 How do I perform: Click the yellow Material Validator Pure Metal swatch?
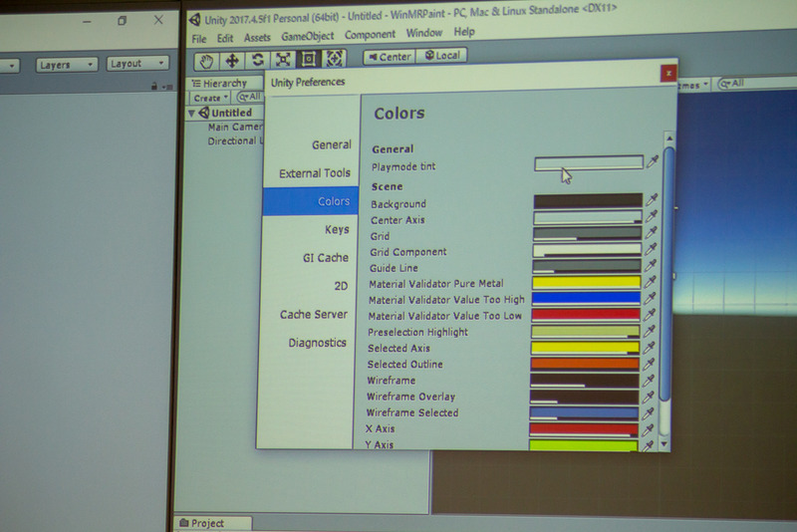click(587, 283)
